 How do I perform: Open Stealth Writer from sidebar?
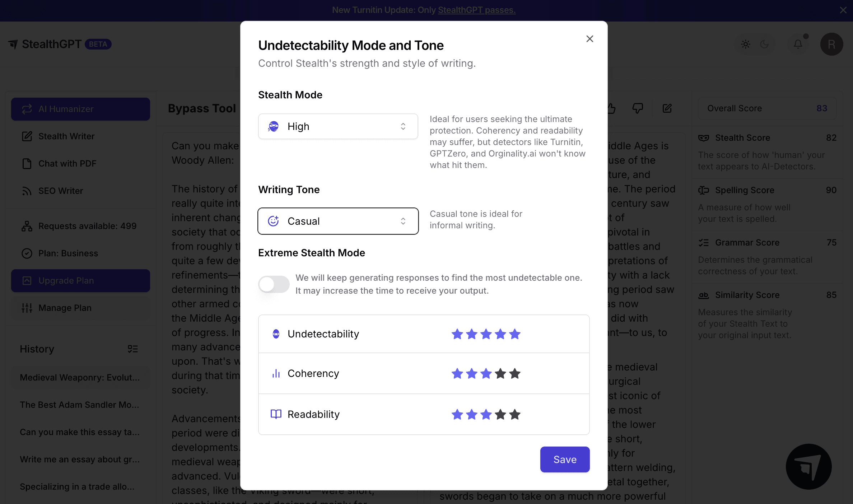coord(66,136)
